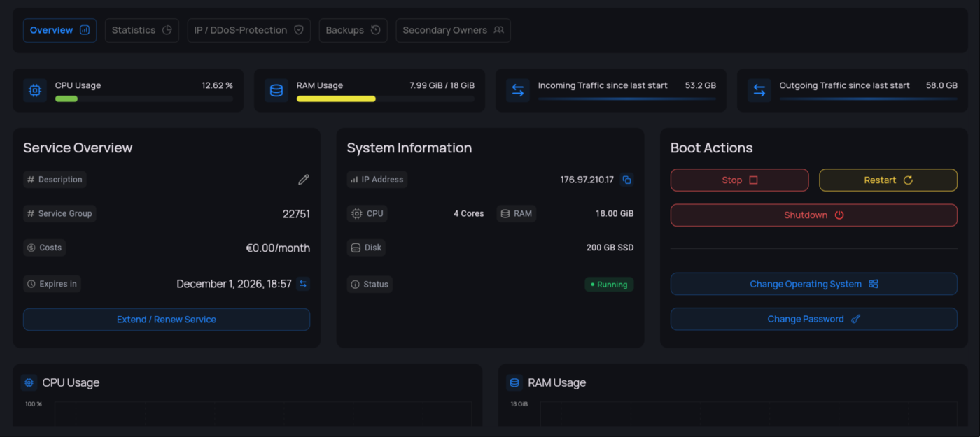Click Extend / Renew Service

point(167,319)
